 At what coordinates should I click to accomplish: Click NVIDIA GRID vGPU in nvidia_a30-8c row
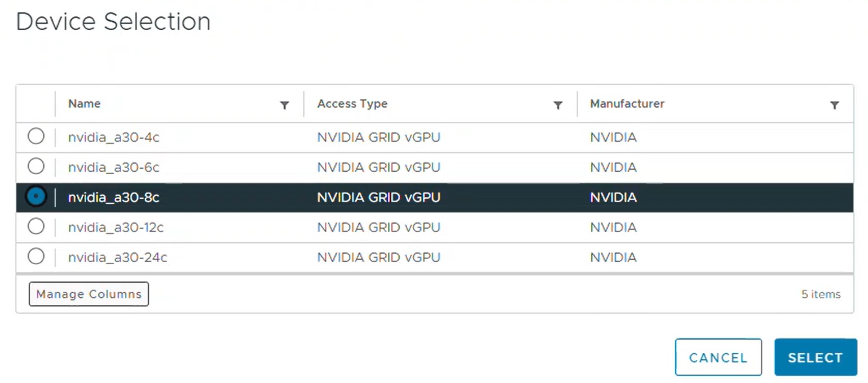coord(379,197)
